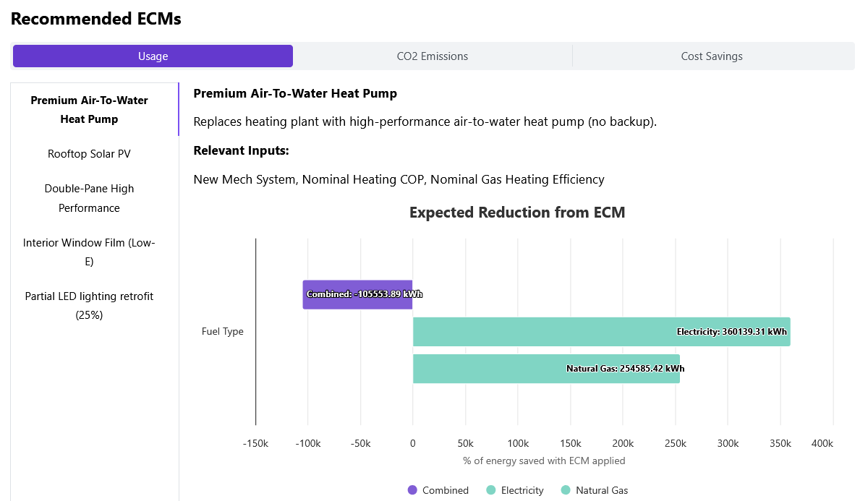Hide Natural Gas series via legend
868x501 pixels.
tap(601, 490)
